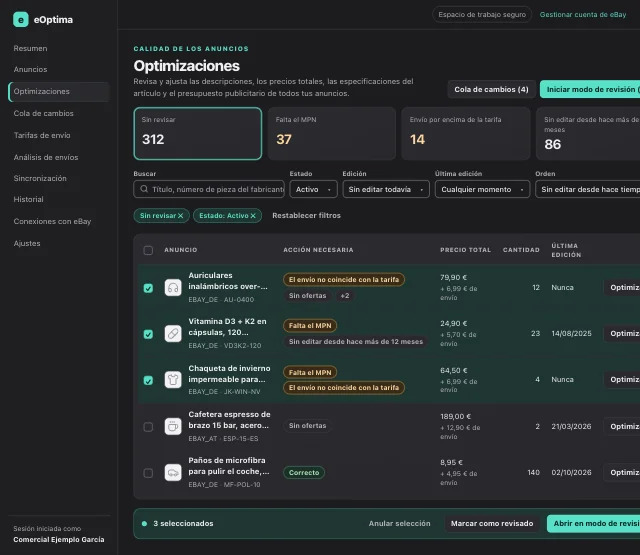Click Optimizar button for Chaqueta row
This screenshot has width=640, height=555.
tap(622, 380)
